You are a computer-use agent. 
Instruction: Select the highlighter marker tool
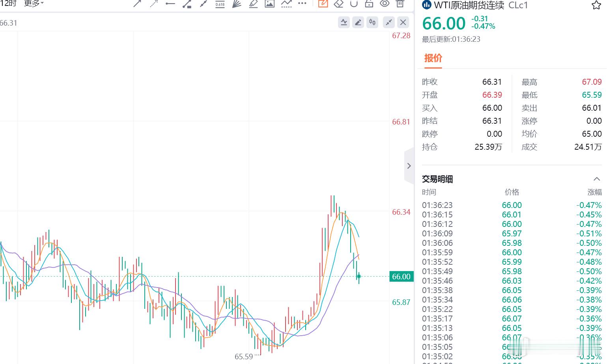[x=253, y=4]
